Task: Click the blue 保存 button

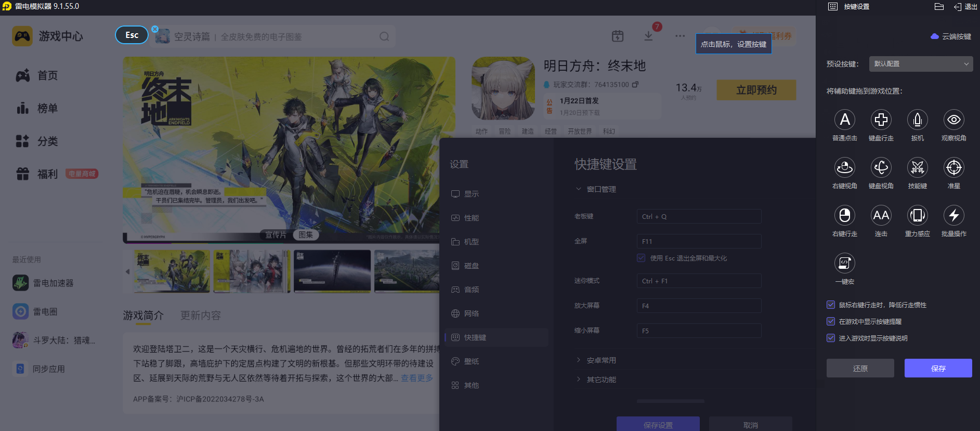Action: (938, 368)
